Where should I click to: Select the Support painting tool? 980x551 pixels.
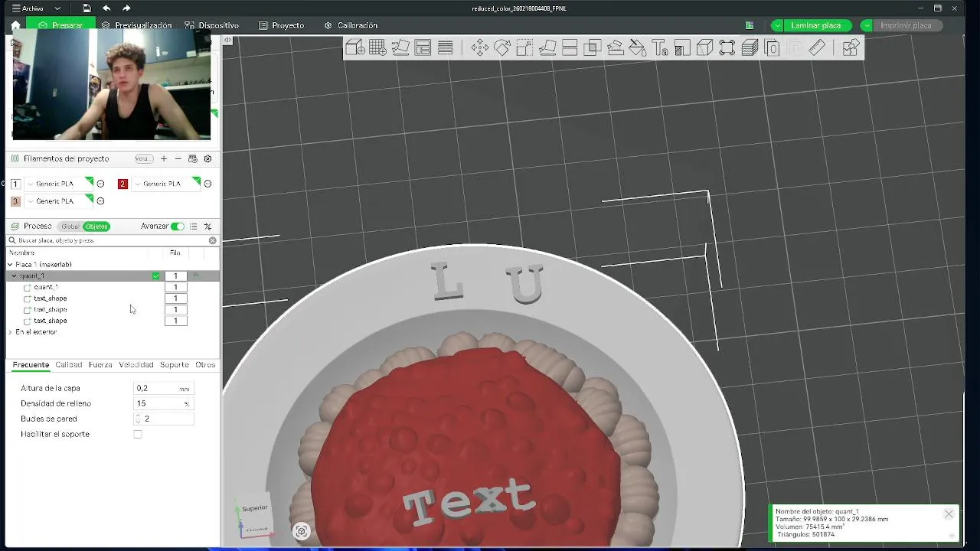[615, 48]
